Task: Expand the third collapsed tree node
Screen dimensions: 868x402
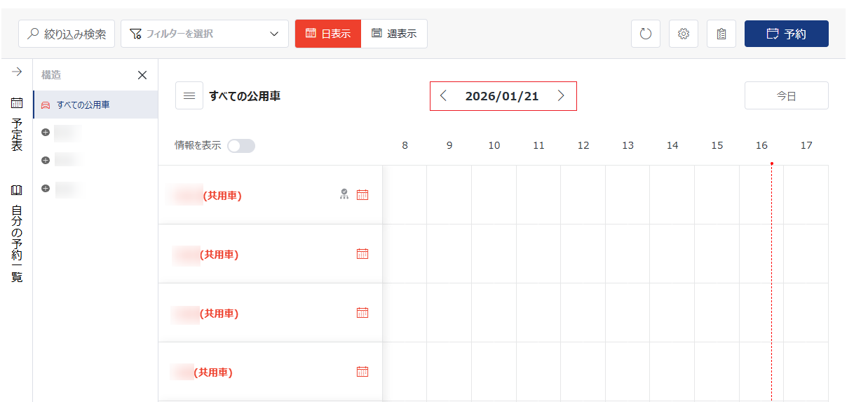Action: point(46,188)
